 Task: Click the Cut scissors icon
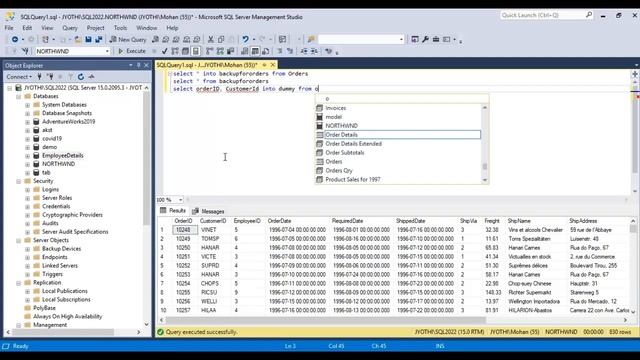pos(211,40)
